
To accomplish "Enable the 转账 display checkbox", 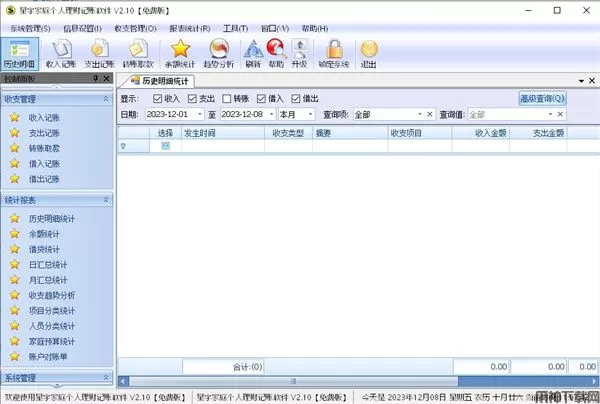I will point(227,99).
